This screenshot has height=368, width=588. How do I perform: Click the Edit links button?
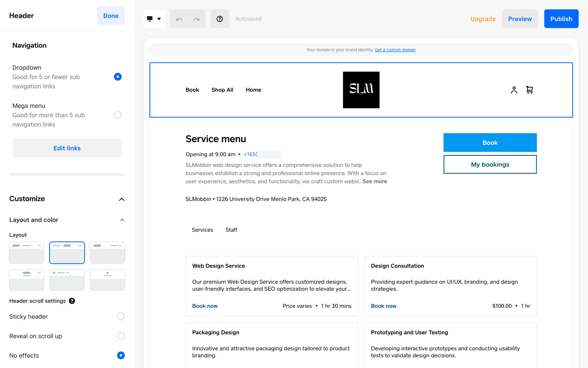67,148
